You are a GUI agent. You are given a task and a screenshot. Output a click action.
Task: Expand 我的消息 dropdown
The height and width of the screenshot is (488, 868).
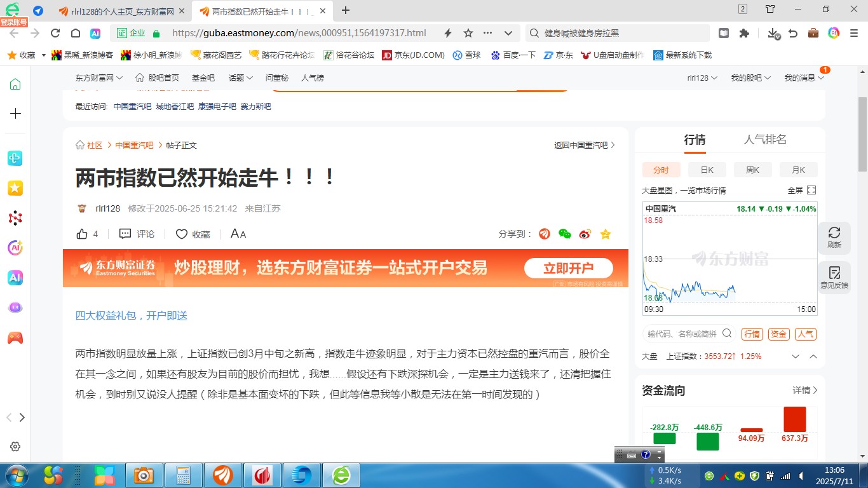point(804,78)
